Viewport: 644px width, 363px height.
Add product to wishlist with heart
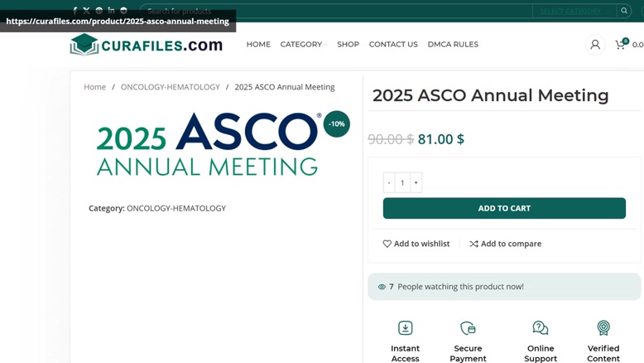416,244
